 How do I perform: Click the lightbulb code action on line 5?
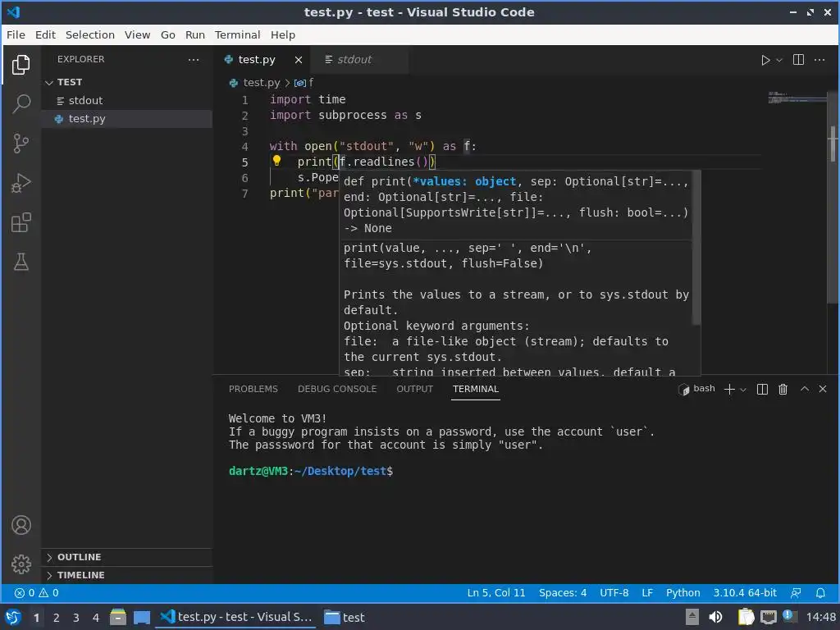coord(276,160)
